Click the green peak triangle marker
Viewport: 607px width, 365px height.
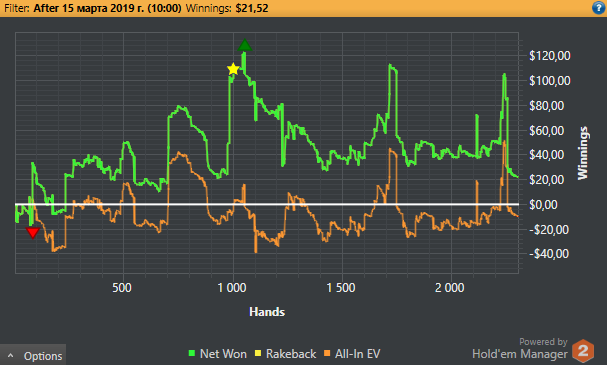(245, 46)
